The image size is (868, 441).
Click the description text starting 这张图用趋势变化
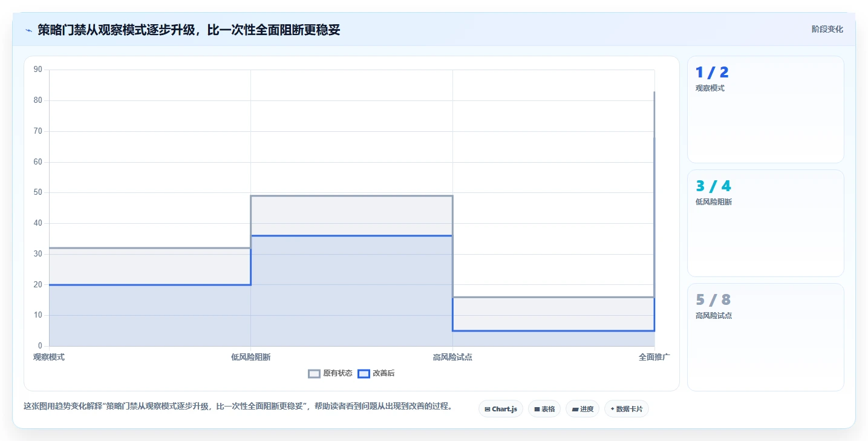point(238,406)
